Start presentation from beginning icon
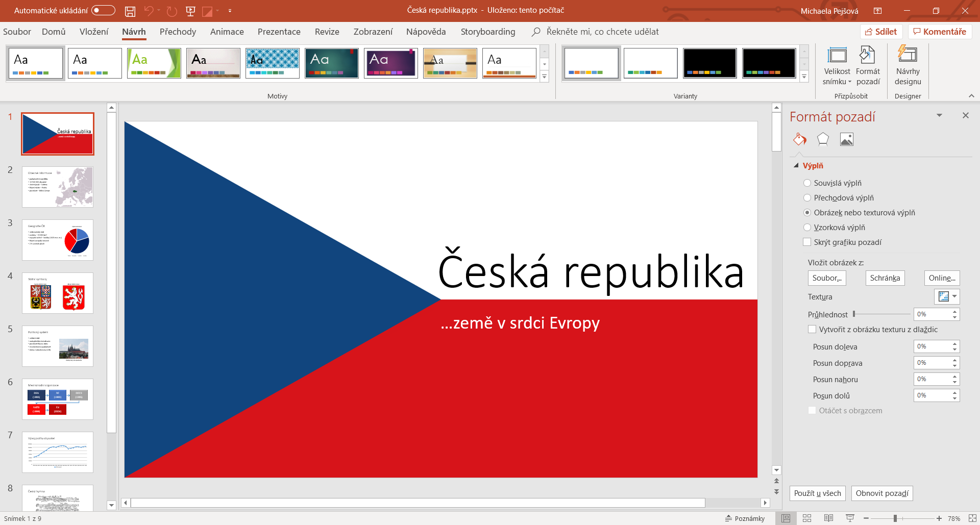Viewport: 980px width, 525px height. pyautogui.click(x=190, y=11)
